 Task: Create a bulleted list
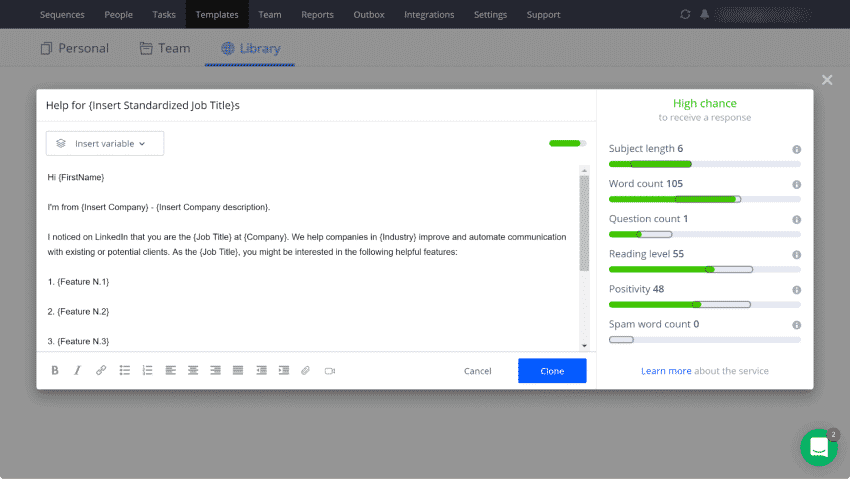pos(125,371)
